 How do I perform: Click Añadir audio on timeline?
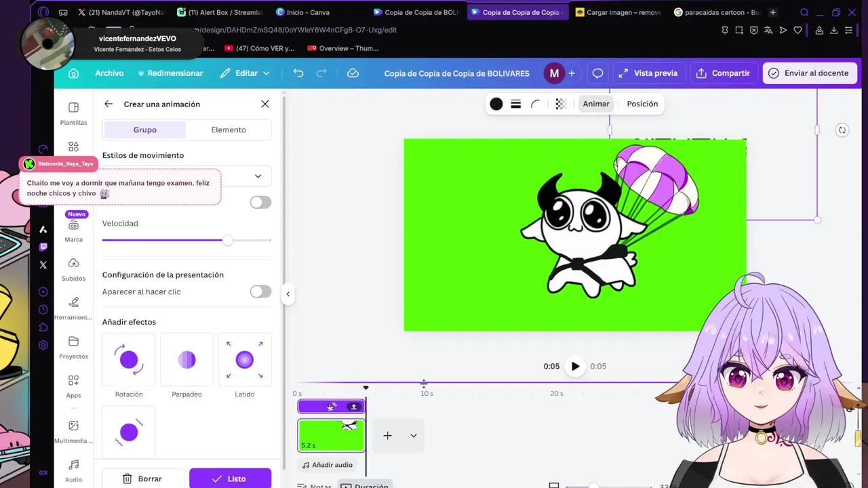(328, 465)
